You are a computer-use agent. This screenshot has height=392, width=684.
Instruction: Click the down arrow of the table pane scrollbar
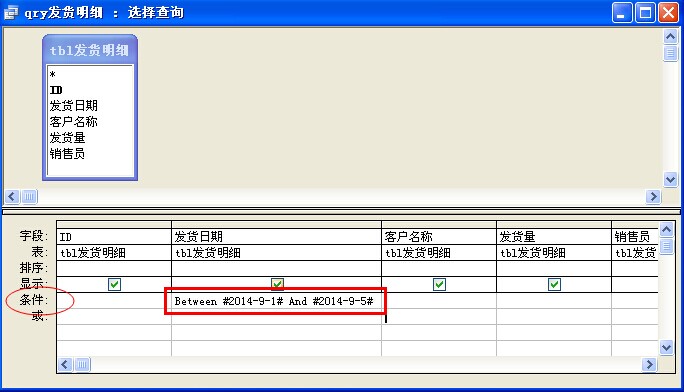670,179
